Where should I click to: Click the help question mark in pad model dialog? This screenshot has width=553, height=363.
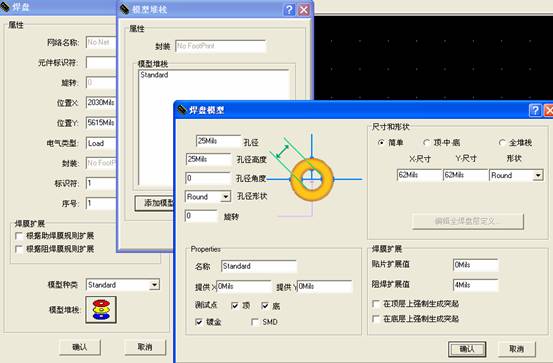[x=535, y=110]
